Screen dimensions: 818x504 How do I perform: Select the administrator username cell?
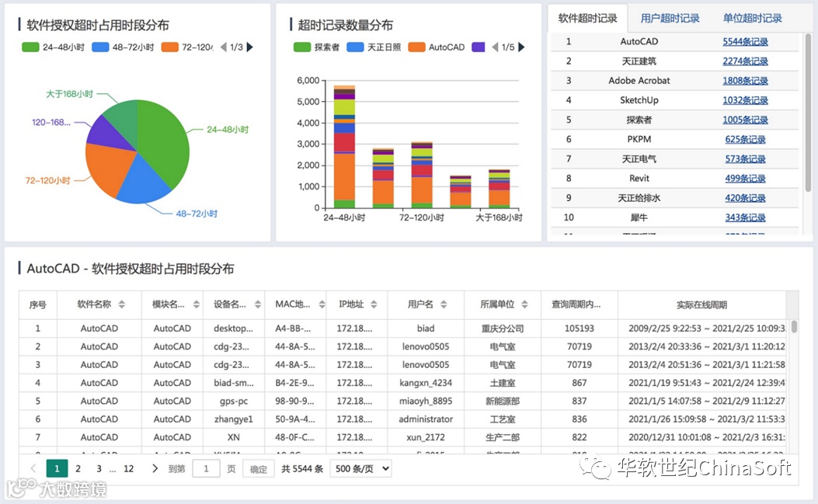[426, 419]
